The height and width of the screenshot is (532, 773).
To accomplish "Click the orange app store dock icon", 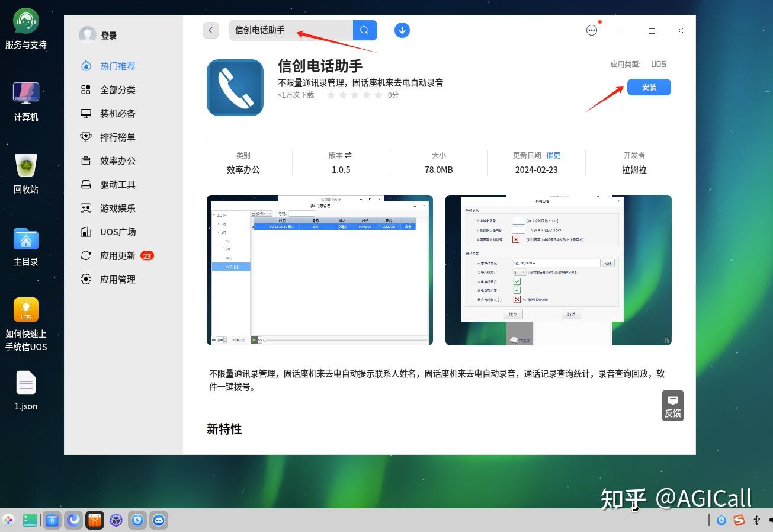I will pos(95,520).
